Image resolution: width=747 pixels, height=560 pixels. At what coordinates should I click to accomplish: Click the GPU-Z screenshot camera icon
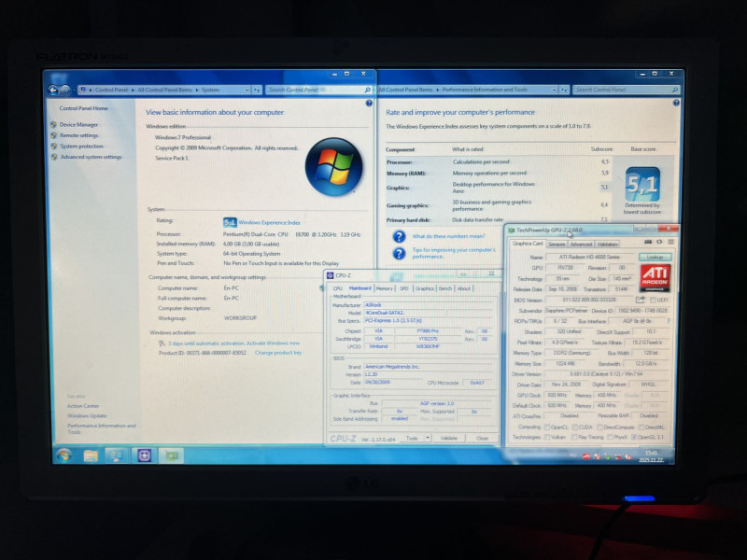pos(648,242)
